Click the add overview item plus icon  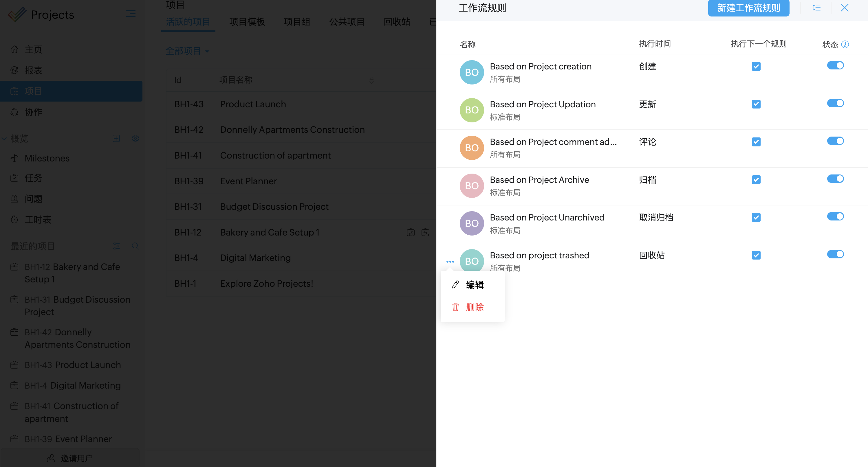pos(116,138)
